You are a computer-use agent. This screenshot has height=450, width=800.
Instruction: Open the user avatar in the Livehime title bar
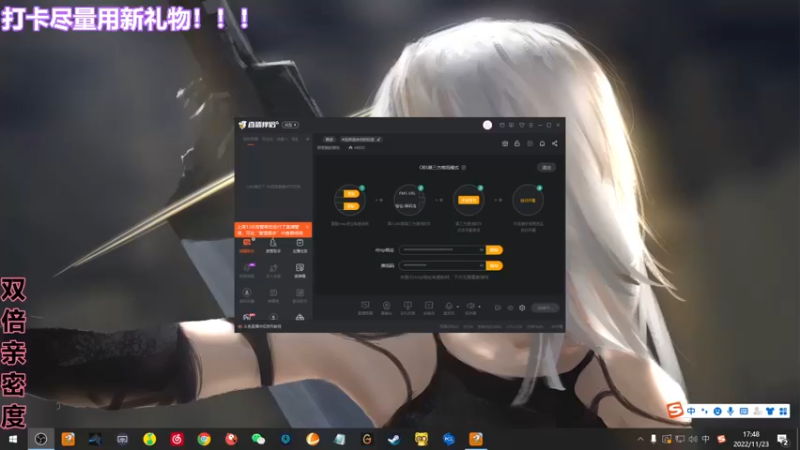487,125
